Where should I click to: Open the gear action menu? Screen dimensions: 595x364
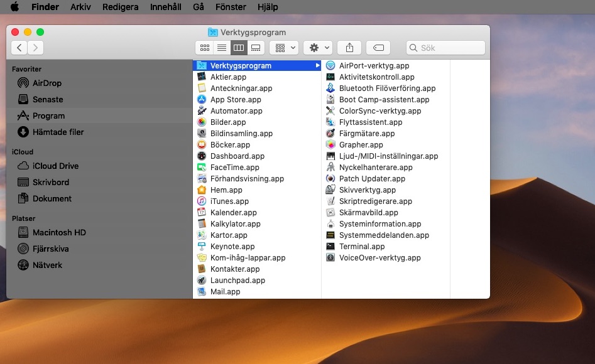coord(318,48)
